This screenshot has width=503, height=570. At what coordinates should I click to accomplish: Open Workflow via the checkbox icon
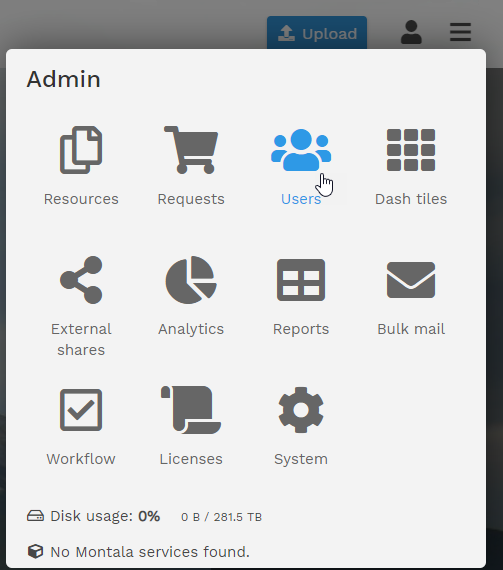click(81, 410)
